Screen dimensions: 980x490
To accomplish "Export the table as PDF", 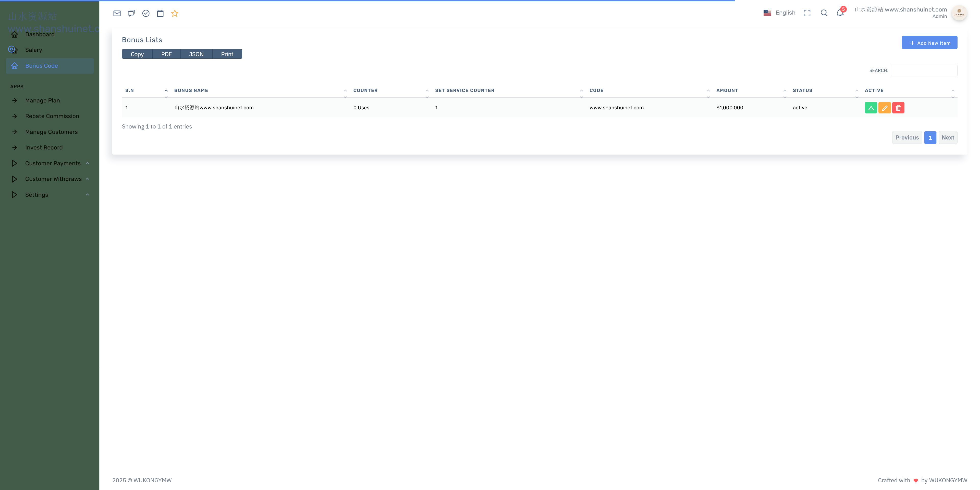I will 166,54.
